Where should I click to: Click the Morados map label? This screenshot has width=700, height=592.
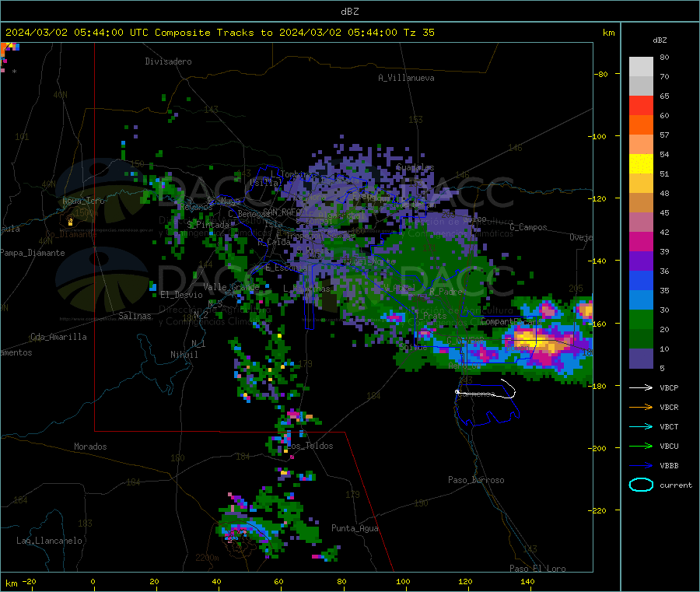pos(90,447)
